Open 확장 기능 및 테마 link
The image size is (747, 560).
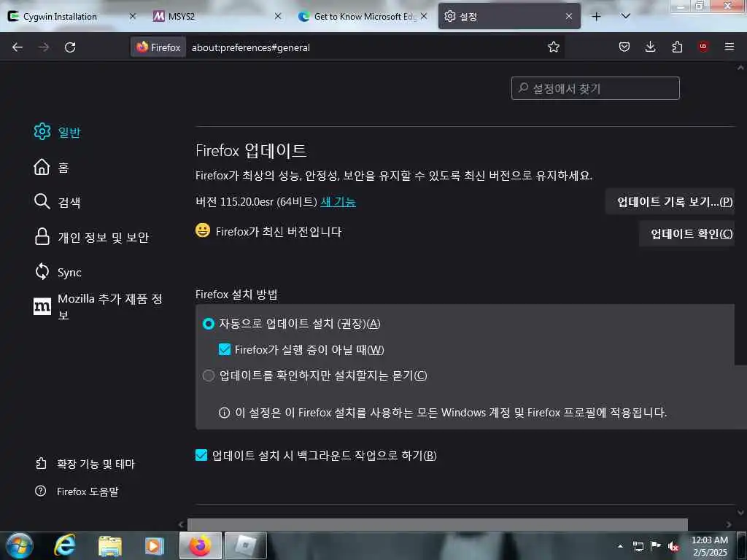(x=85, y=463)
